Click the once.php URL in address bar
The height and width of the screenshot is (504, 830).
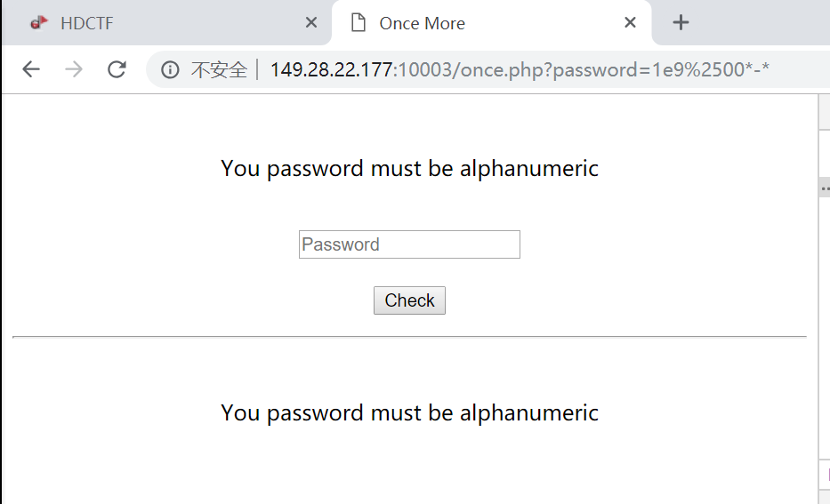(x=520, y=69)
